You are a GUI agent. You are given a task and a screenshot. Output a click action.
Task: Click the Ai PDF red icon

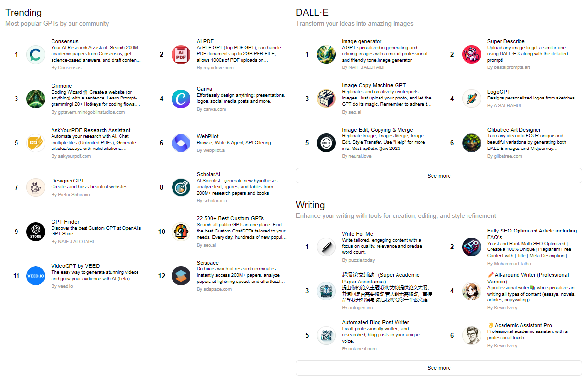[181, 54]
